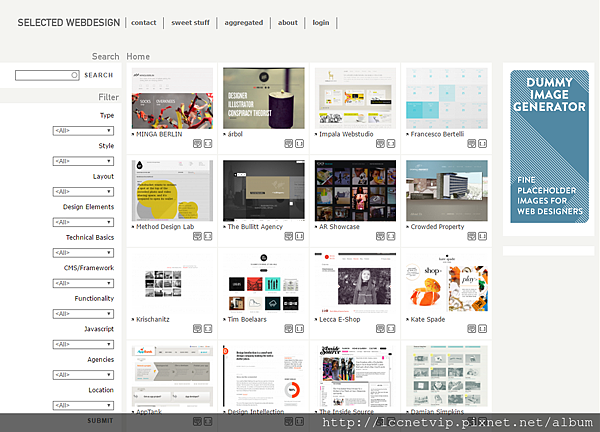
Task: Click the expand-brackets icon under Lecca E-Shop
Action: (391, 328)
